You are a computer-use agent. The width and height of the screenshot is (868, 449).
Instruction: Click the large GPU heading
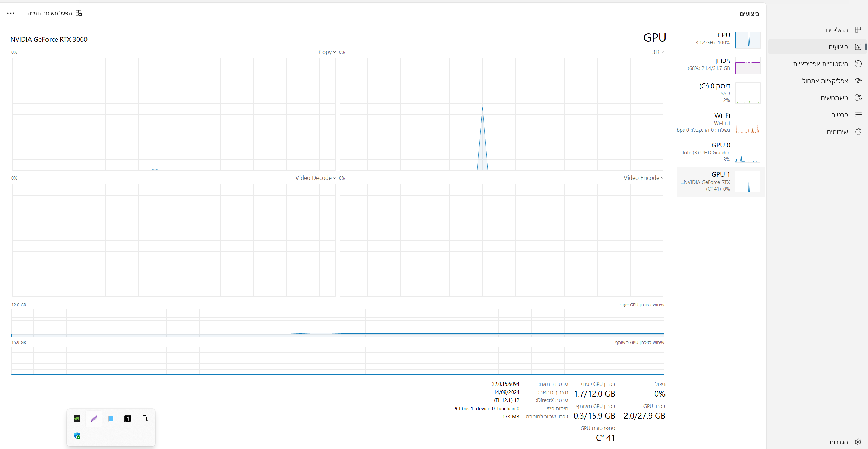click(x=655, y=38)
